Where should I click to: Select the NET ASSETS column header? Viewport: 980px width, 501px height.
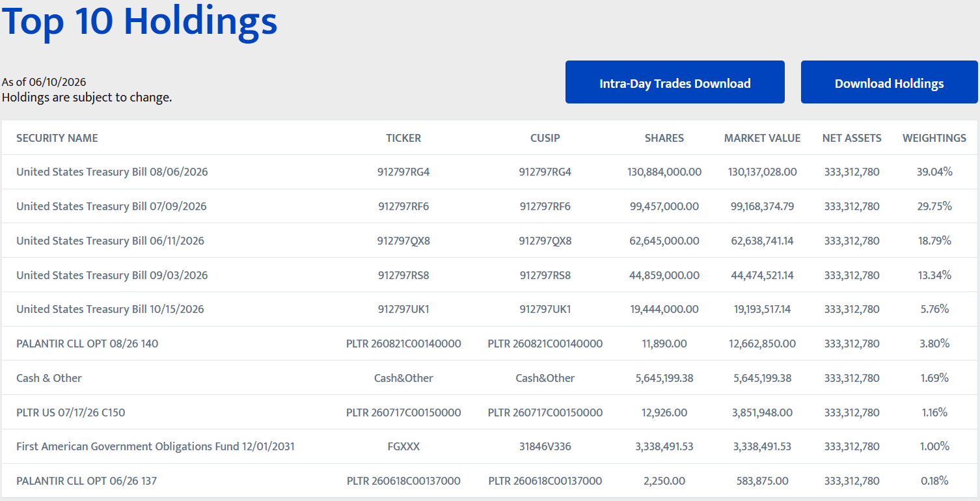[852, 138]
